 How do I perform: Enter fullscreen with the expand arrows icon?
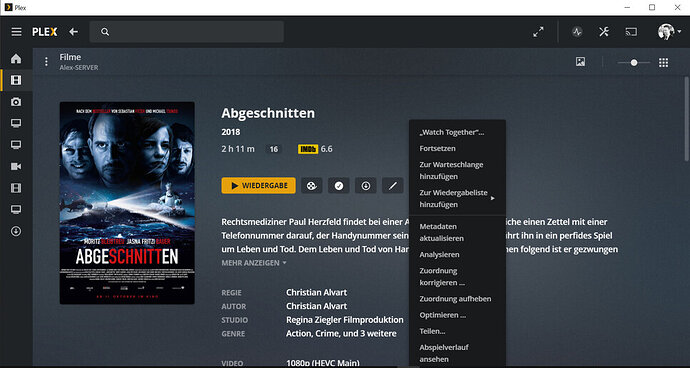(x=538, y=32)
